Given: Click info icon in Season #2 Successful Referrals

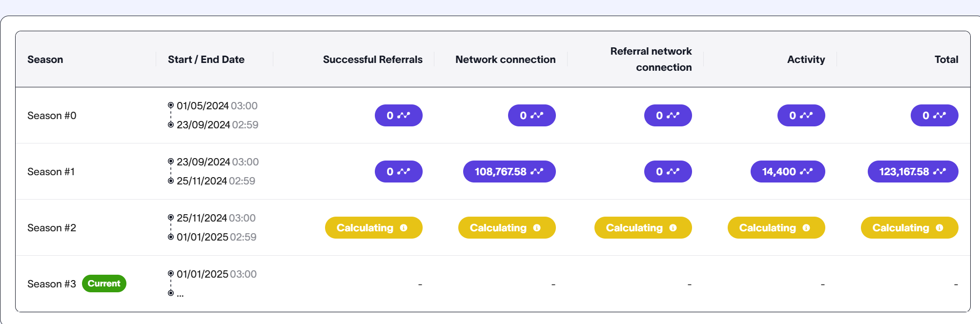Looking at the screenshot, I should 404,228.
